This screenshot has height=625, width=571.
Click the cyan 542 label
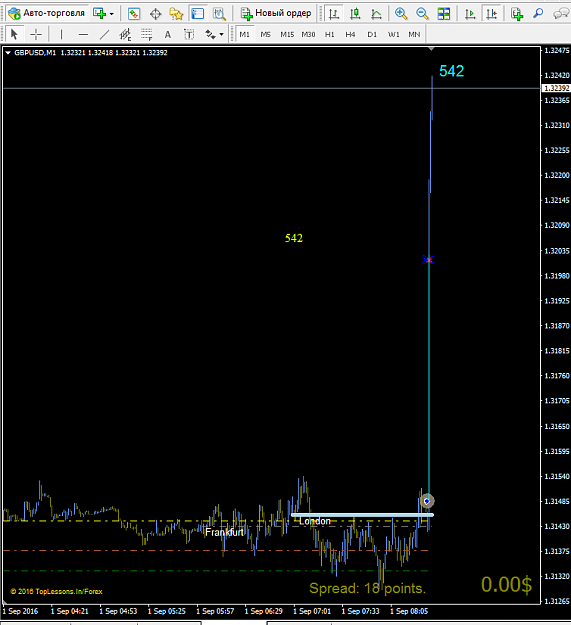click(x=451, y=71)
